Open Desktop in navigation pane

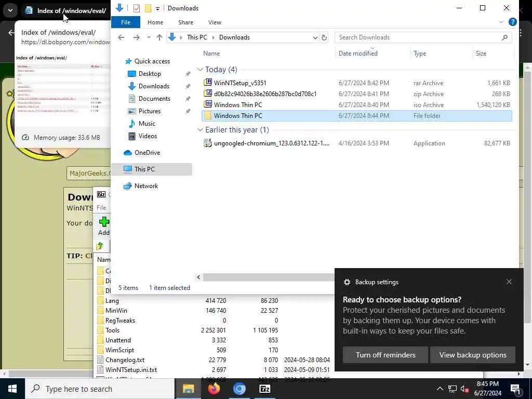[x=150, y=74]
